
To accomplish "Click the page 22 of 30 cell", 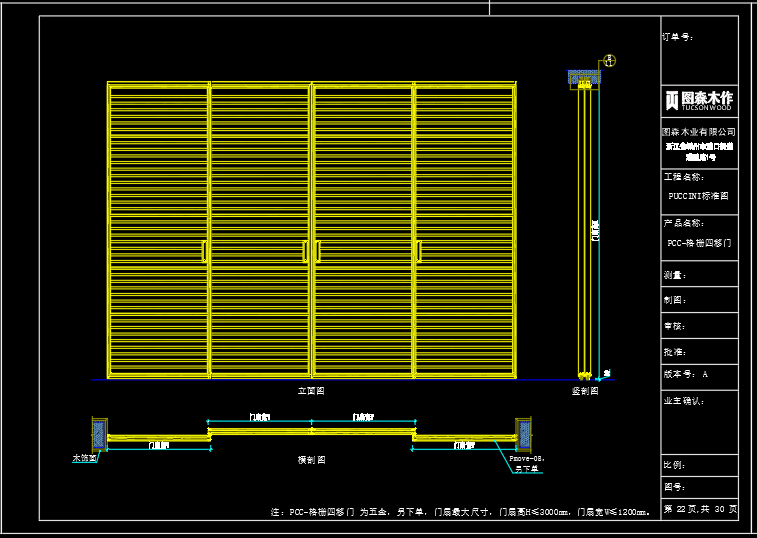I will (700, 509).
